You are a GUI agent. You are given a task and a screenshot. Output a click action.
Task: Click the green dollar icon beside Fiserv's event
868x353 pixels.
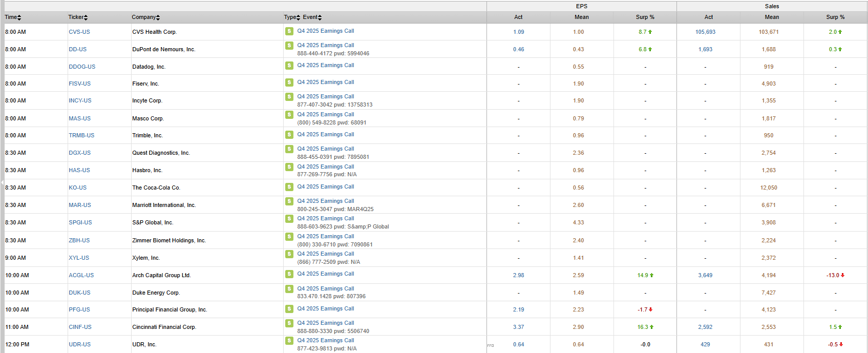[x=289, y=82]
